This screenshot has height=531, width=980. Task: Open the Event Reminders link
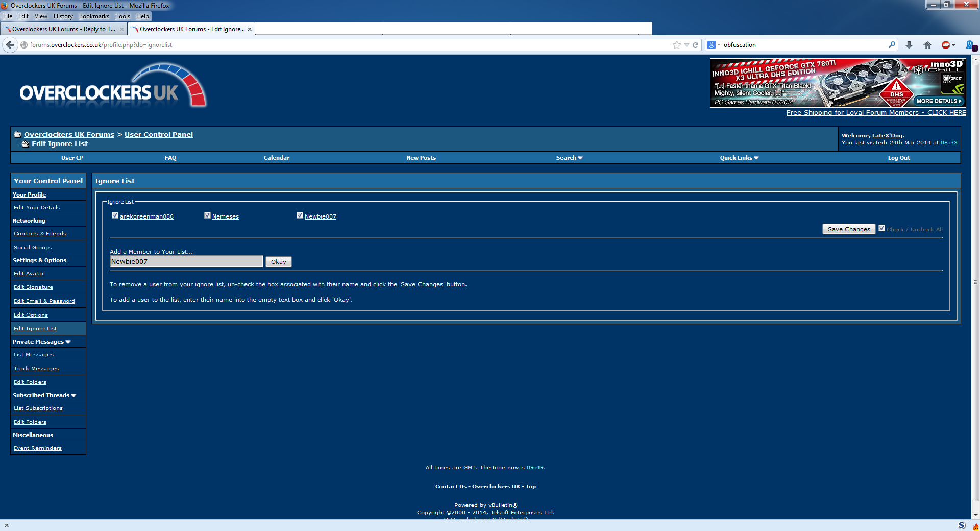[x=38, y=448]
